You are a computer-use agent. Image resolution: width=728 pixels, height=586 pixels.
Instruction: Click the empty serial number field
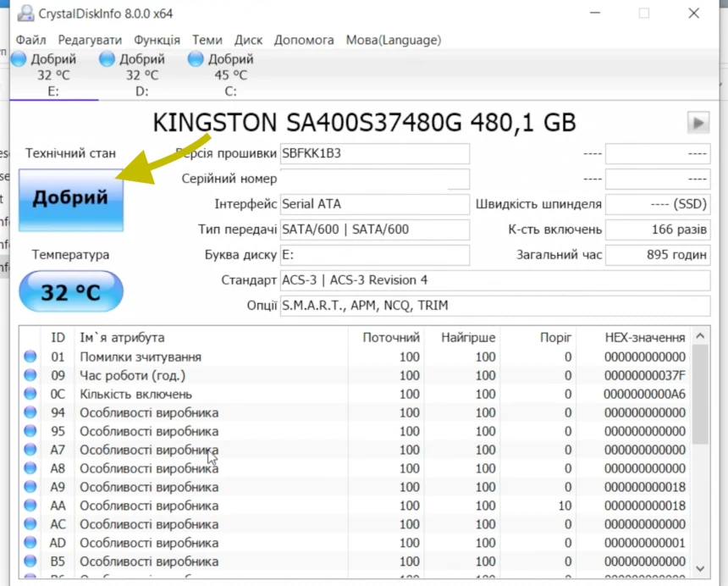point(375,180)
